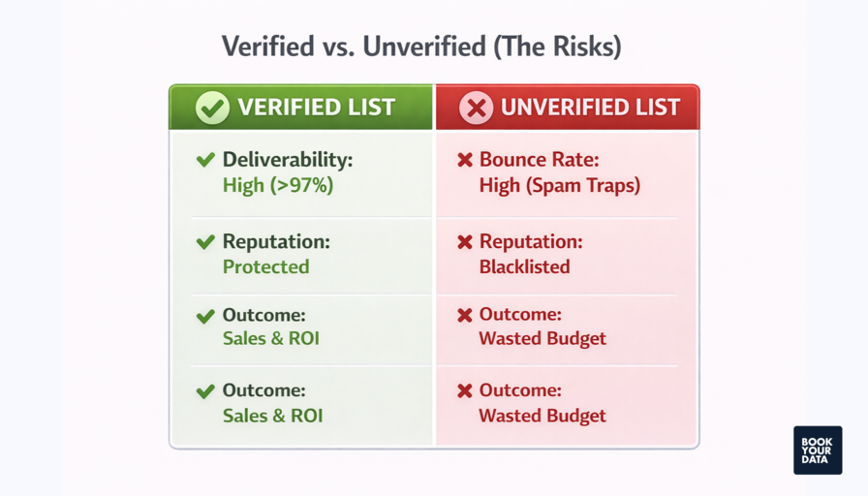Click the red X on the bottom Outcome row
868x496 pixels.
[465, 391]
